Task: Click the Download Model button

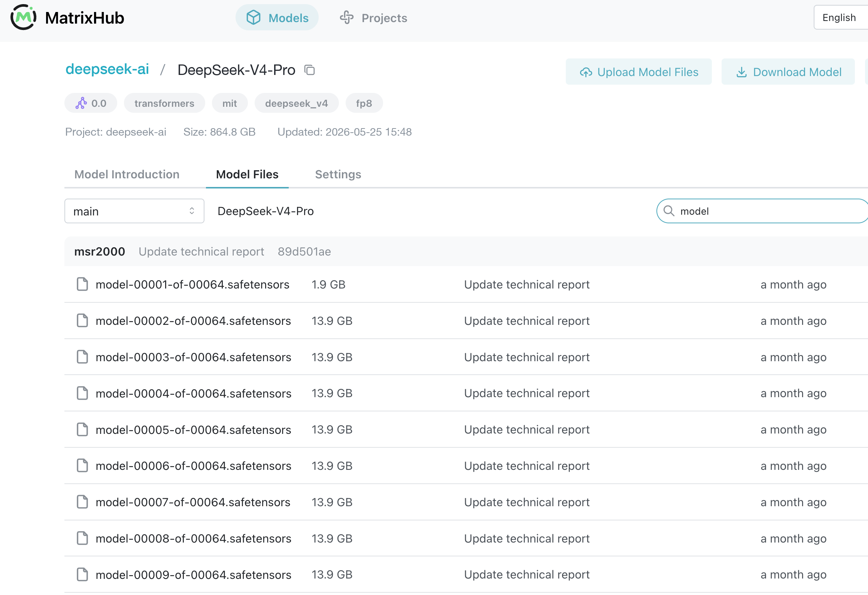Action: point(788,72)
